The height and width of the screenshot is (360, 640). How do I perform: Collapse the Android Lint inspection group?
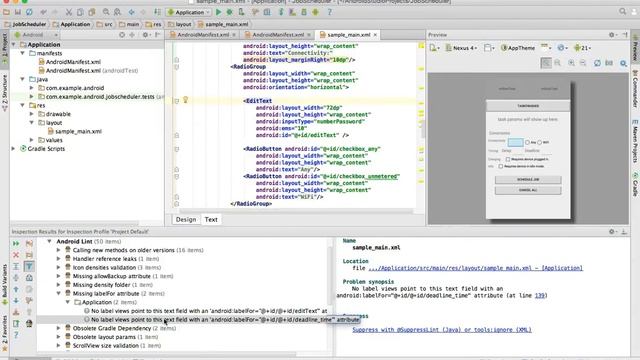click(49, 241)
